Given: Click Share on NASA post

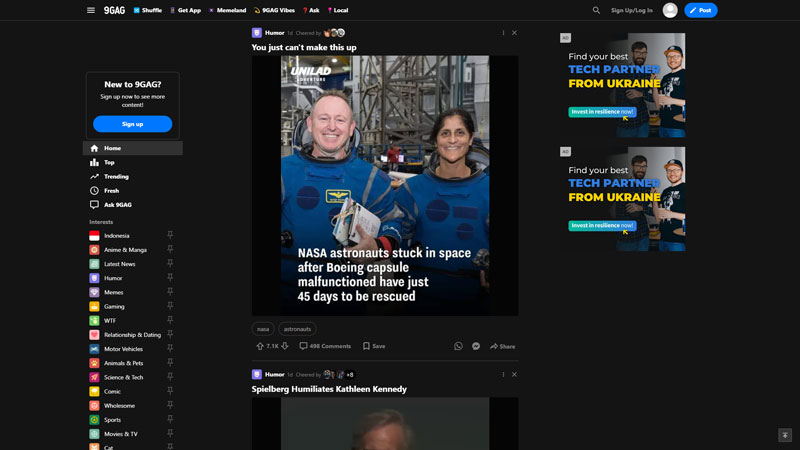Looking at the screenshot, I should click(x=503, y=346).
